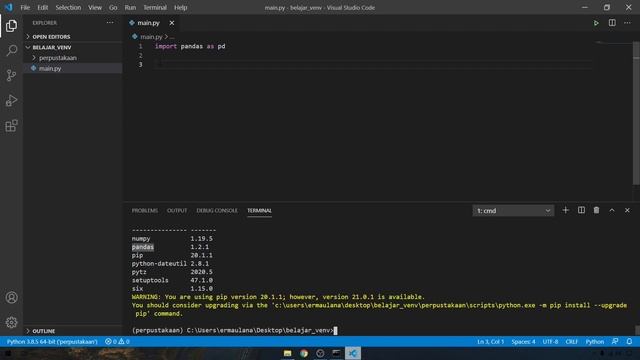Image resolution: width=640 pixels, height=360 pixels.
Task: Switch to VS Code taskbar icon
Action: tap(353, 353)
